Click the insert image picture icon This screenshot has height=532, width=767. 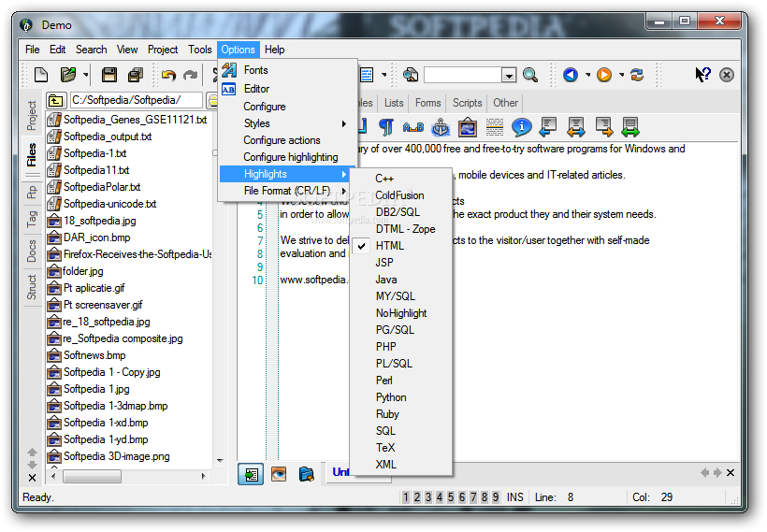click(x=467, y=127)
